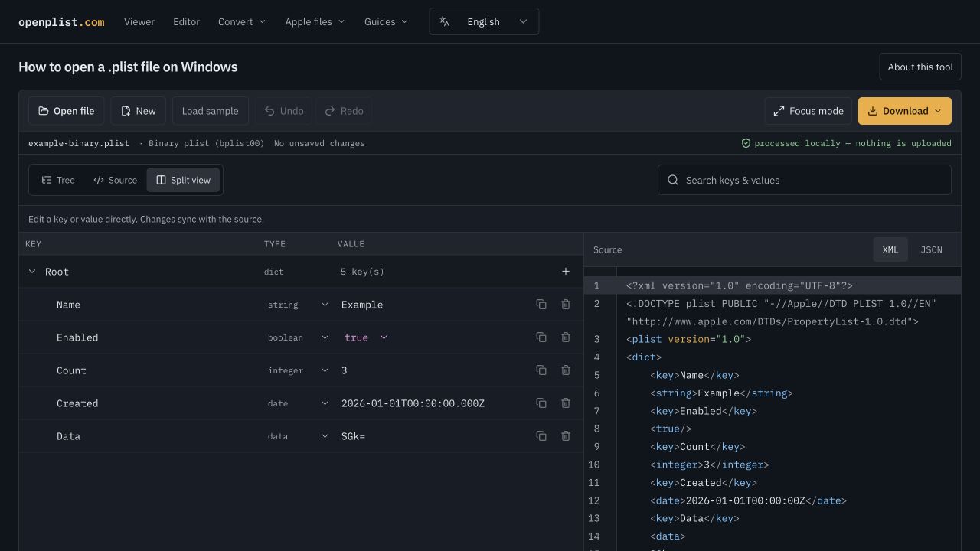This screenshot has width=980, height=551.
Task: Open the Guides menu
Action: 386,21
